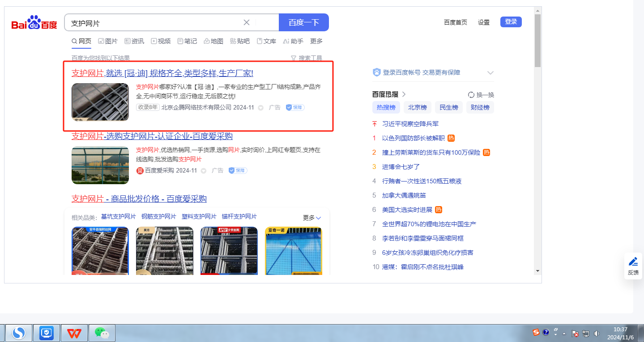644x342 pixels.
Task: Open hot search 进博会七岁了
Action: [401, 167]
